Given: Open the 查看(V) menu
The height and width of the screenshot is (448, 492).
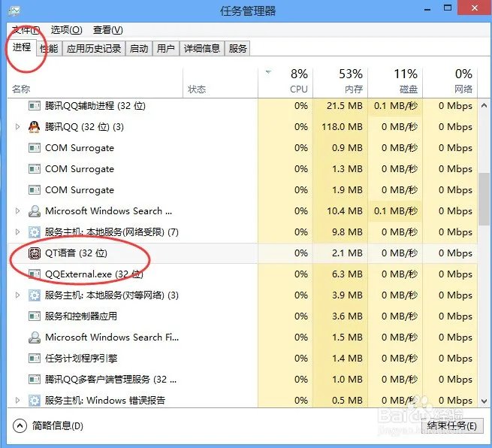Looking at the screenshot, I should (107, 30).
